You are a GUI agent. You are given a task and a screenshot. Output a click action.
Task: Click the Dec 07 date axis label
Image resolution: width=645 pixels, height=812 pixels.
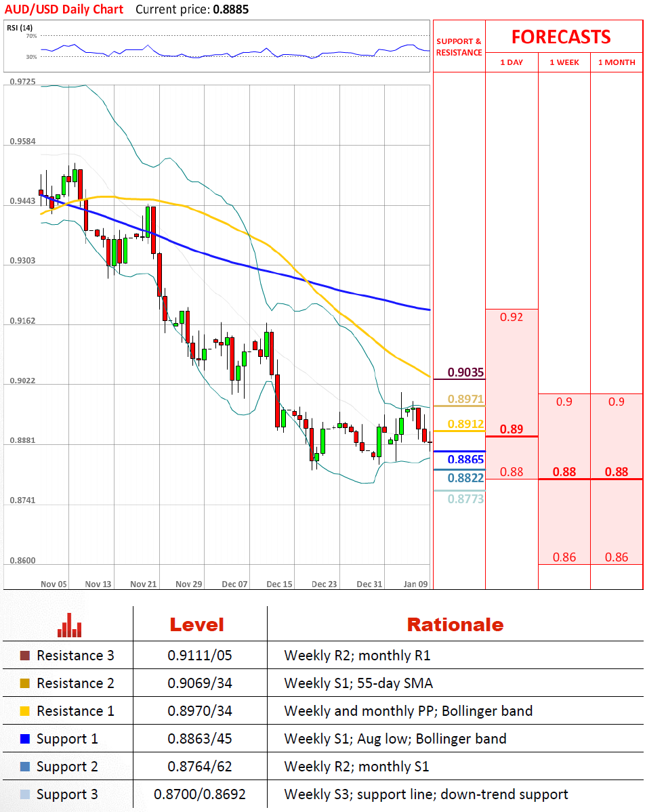pyautogui.click(x=234, y=584)
